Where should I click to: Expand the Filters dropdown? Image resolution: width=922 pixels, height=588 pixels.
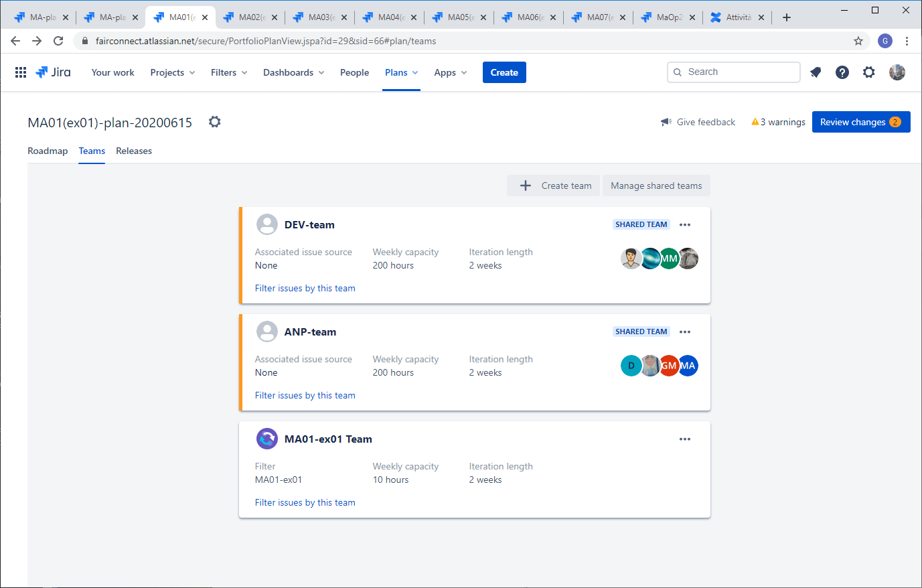tap(229, 72)
